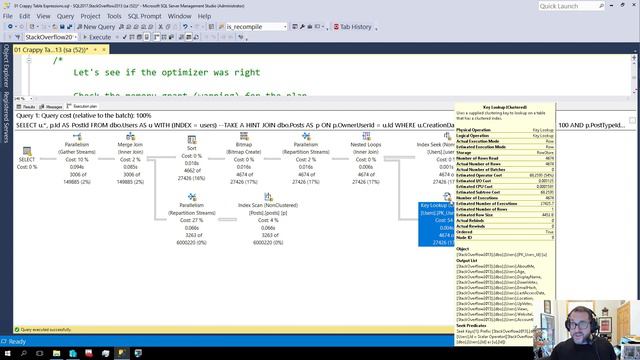Select the Nested Loops operator icon
The image size is (640, 360).
click(366, 136)
